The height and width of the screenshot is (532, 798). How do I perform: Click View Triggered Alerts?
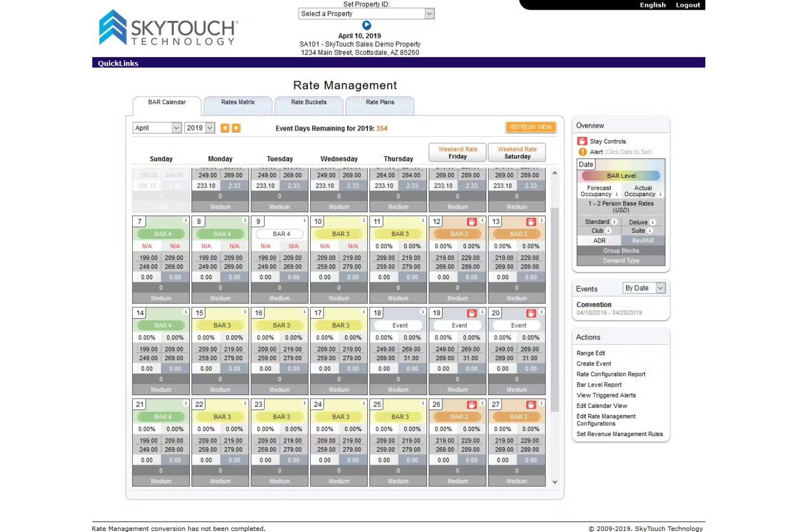click(606, 395)
